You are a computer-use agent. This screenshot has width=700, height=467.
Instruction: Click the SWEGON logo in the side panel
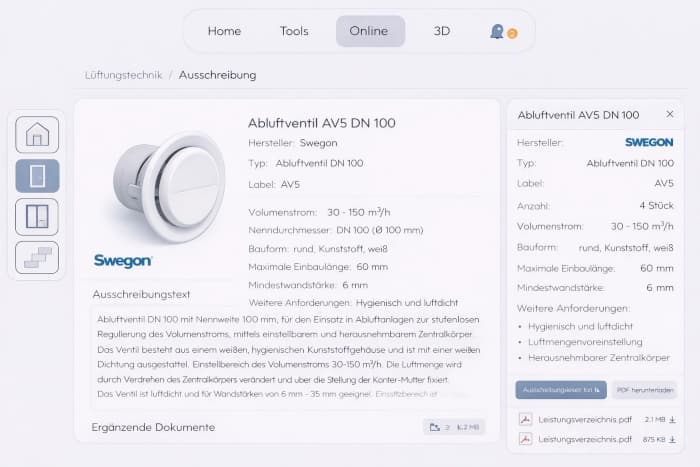[x=649, y=142]
